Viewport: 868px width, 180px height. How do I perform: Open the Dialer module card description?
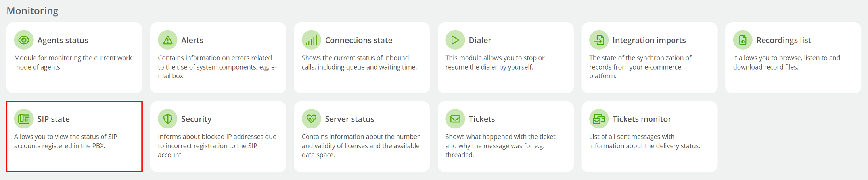(x=495, y=62)
